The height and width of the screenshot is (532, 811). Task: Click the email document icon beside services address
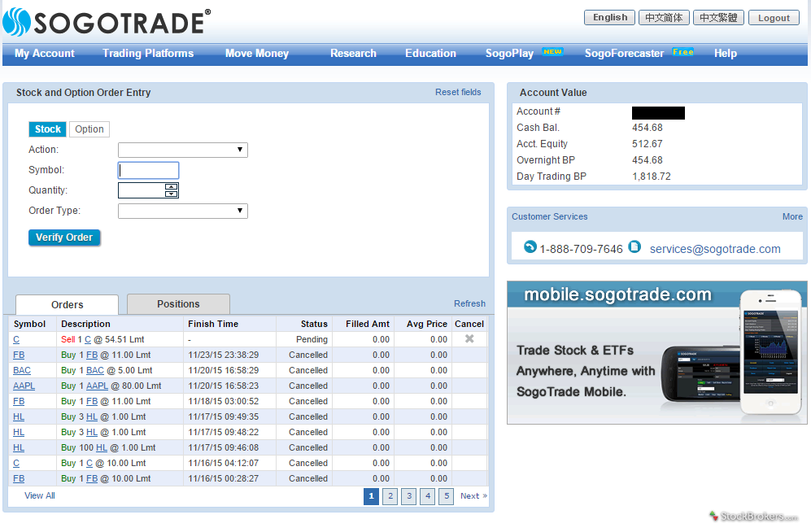point(634,246)
